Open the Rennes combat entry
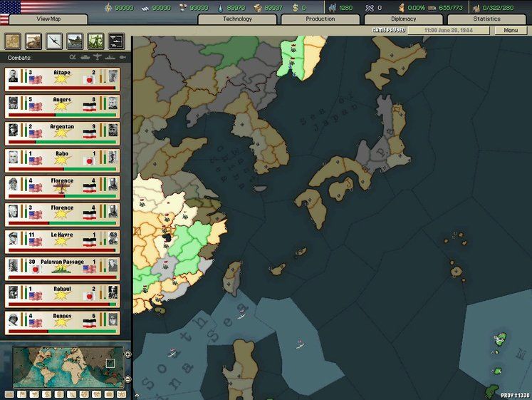This screenshot has width=532, height=400. pyautogui.click(x=62, y=323)
